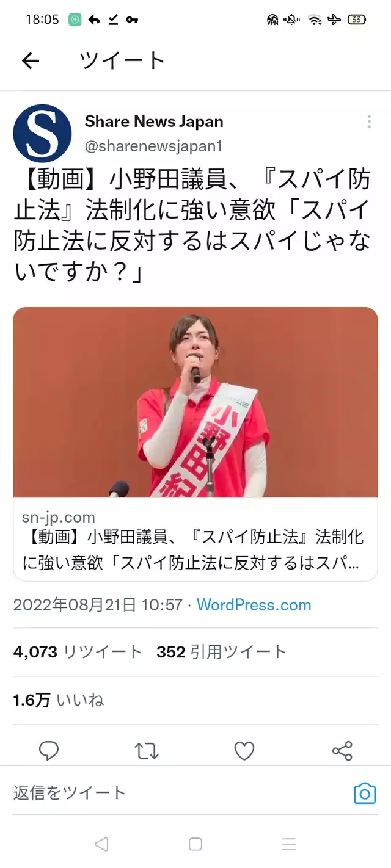This screenshot has height=868, width=391.
Task: Tap the reply speech bubble icon
Action: 49,751
